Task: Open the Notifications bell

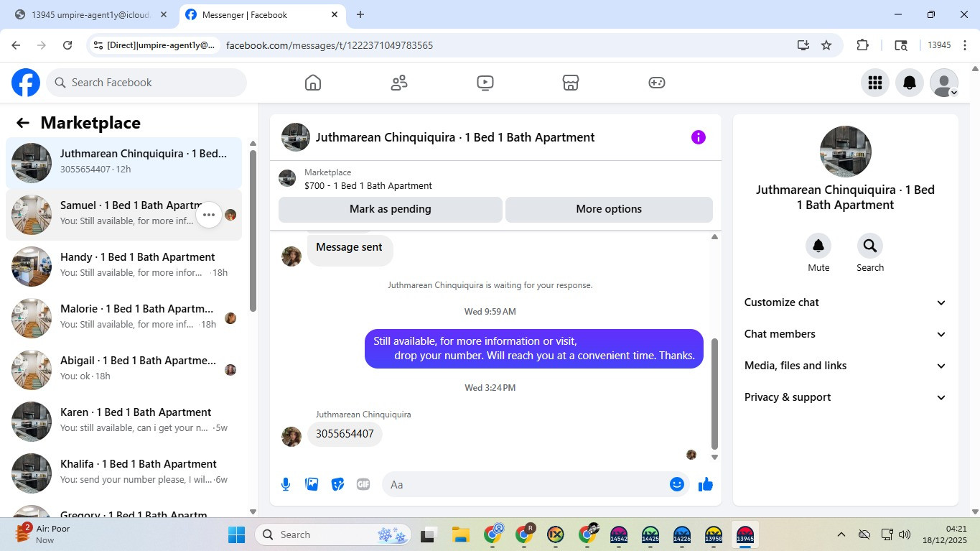Action: point(910,83)
